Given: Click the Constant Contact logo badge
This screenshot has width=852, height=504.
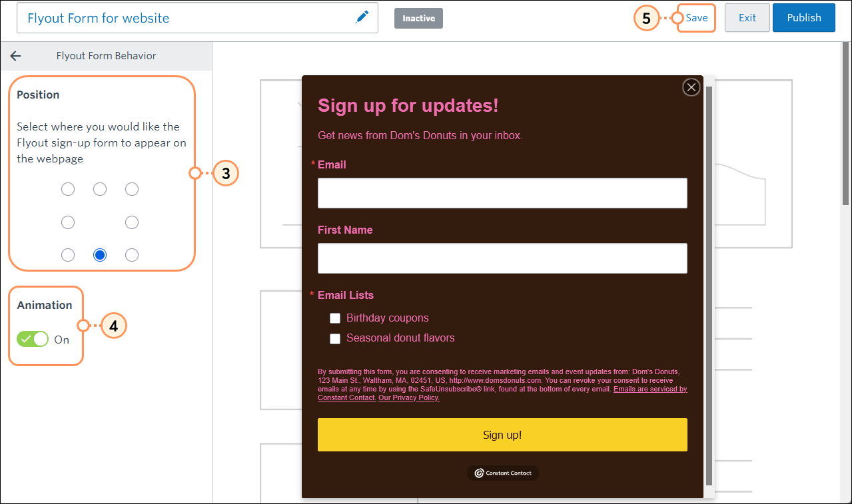Looking at the screenshot, I should [502, 473].
